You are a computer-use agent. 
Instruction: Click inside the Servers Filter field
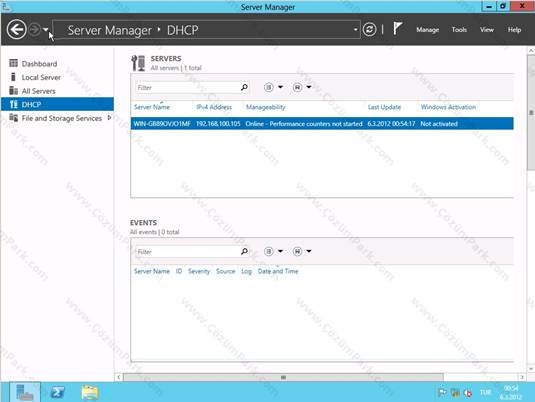point(188,88)
